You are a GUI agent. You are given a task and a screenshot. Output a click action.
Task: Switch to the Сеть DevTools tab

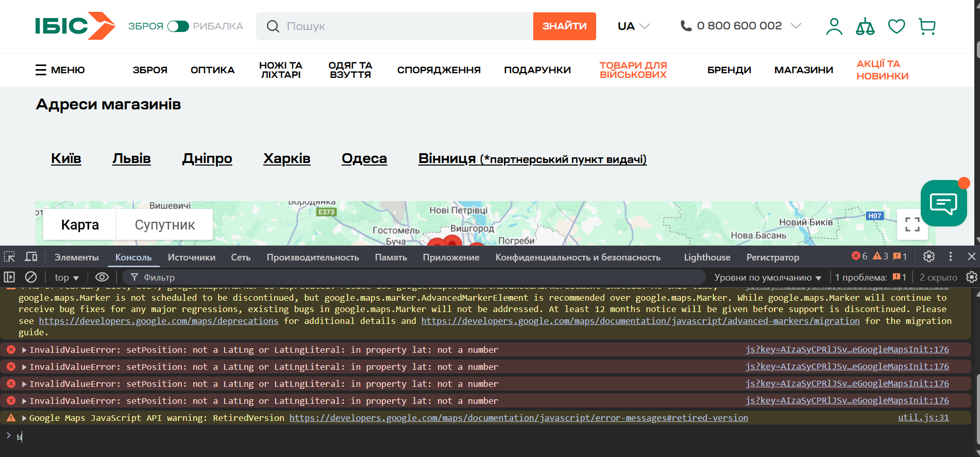click(240, 257)
